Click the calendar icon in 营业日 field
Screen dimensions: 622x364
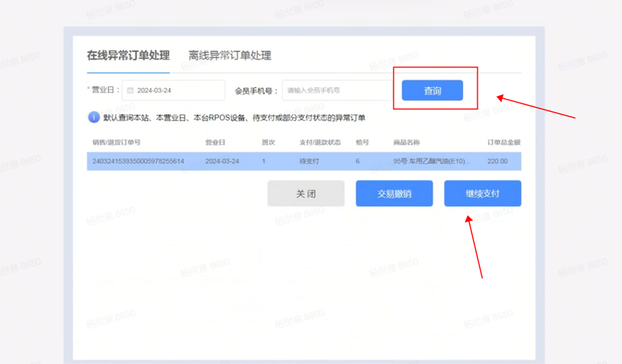pos(130,91)
